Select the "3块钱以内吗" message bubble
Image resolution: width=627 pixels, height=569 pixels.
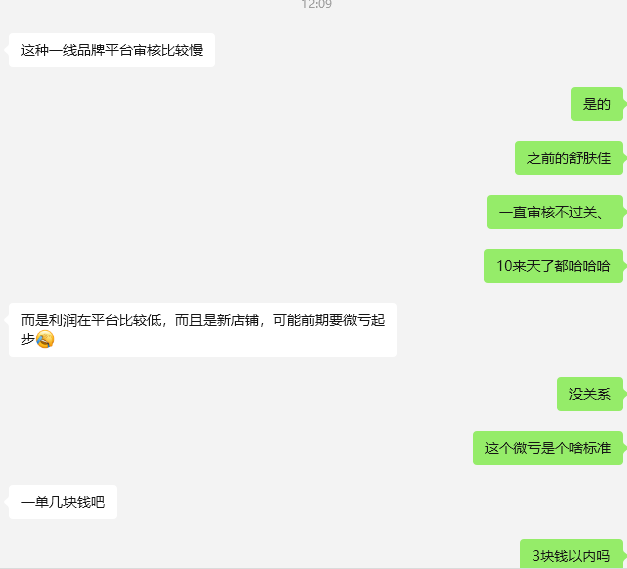pos(571,554)
